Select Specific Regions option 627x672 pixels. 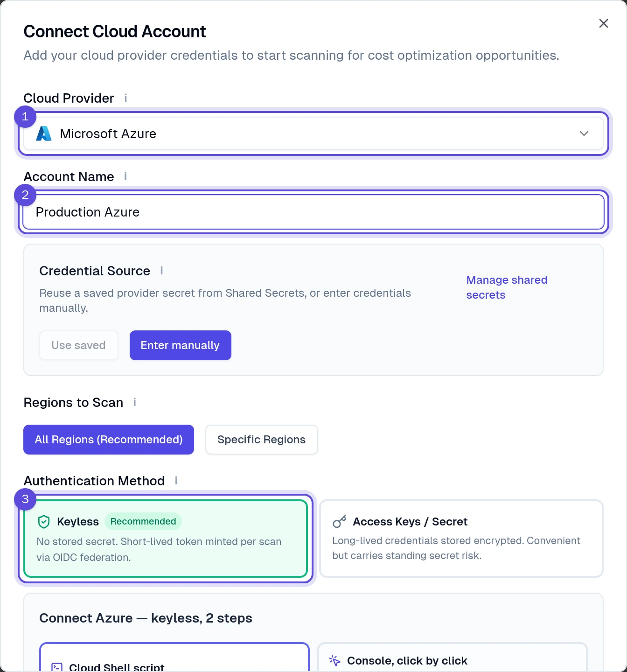point(262,440)
